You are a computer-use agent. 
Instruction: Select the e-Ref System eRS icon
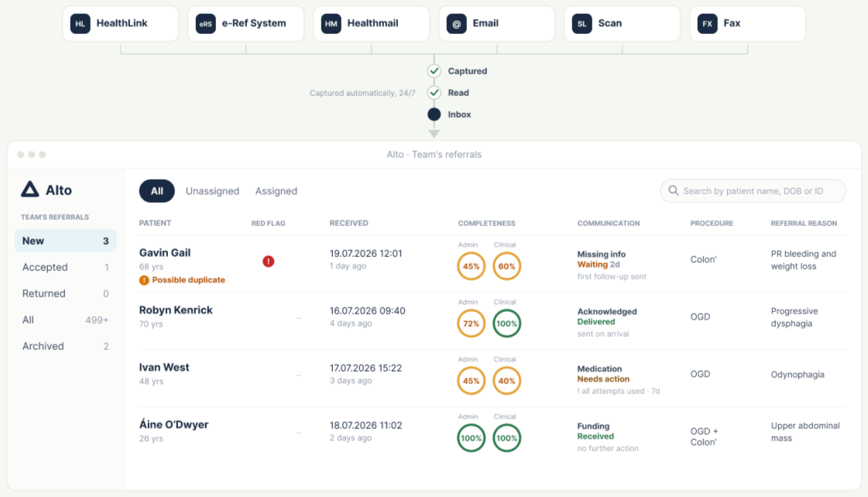(205, 24)
